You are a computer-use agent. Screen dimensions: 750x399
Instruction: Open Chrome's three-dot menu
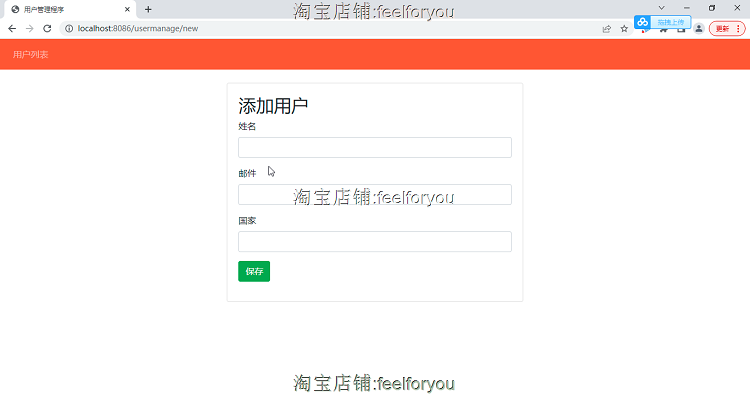click(738, 29)
